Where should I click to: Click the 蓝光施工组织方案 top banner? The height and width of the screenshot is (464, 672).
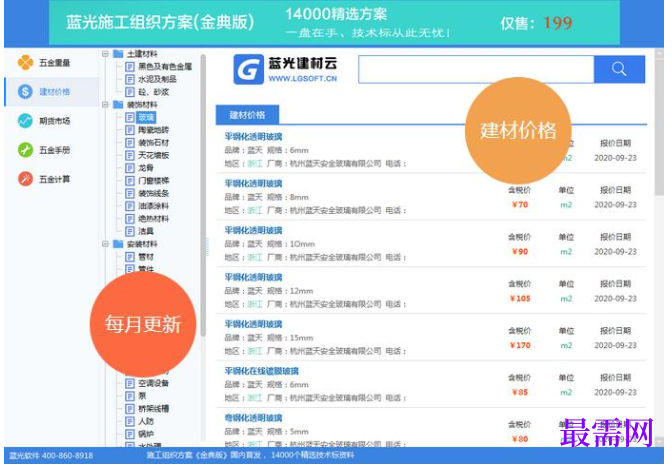334,22
